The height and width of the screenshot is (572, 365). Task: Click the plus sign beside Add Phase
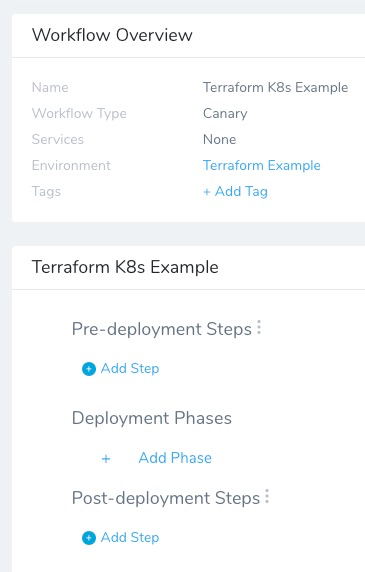coord(106,459)
